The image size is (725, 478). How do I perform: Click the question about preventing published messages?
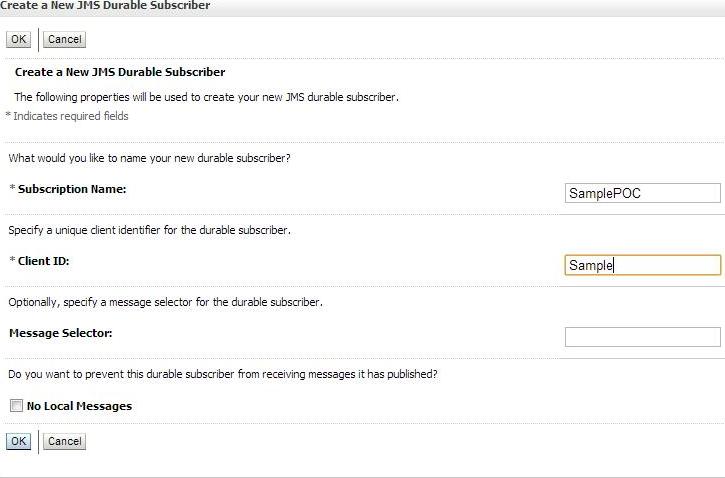(x=223, y=374)
